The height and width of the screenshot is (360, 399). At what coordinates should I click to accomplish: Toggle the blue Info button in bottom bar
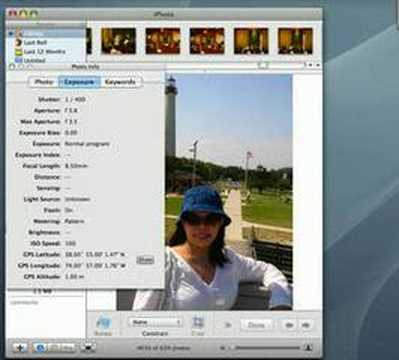[40, 348]
